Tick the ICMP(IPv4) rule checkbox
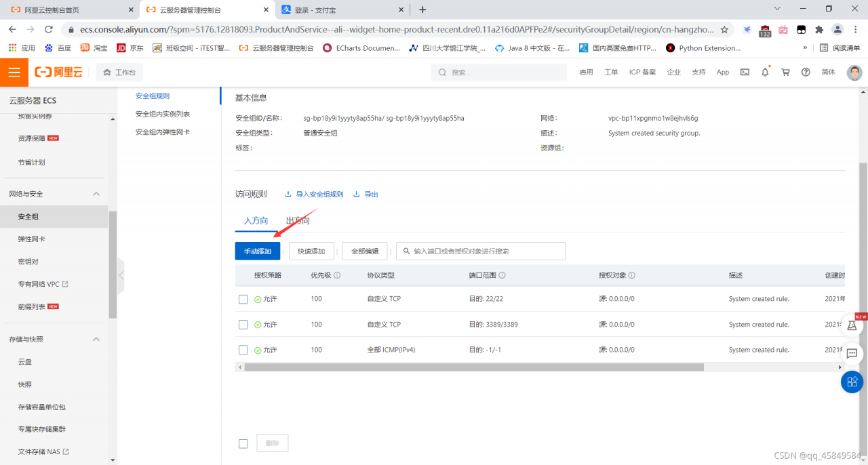 coord(243,350)
